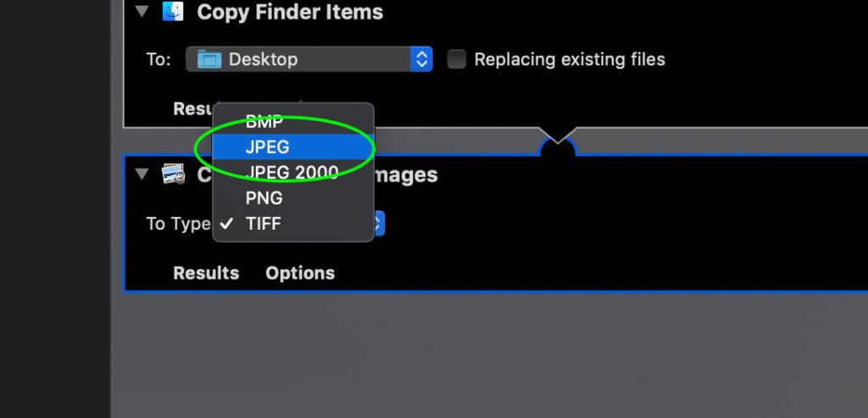
Task: Select JPEG in the format list
Action: click(x=293, y=147)
